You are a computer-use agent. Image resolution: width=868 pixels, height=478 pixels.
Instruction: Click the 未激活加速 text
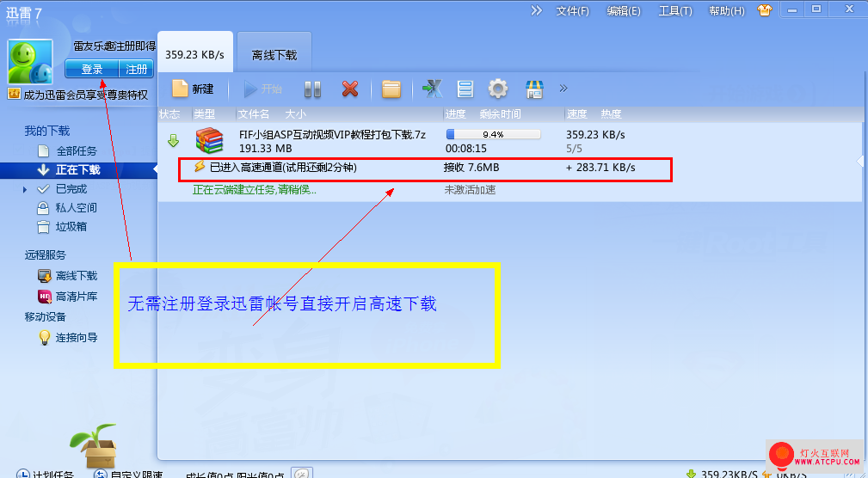pos(470,190)
